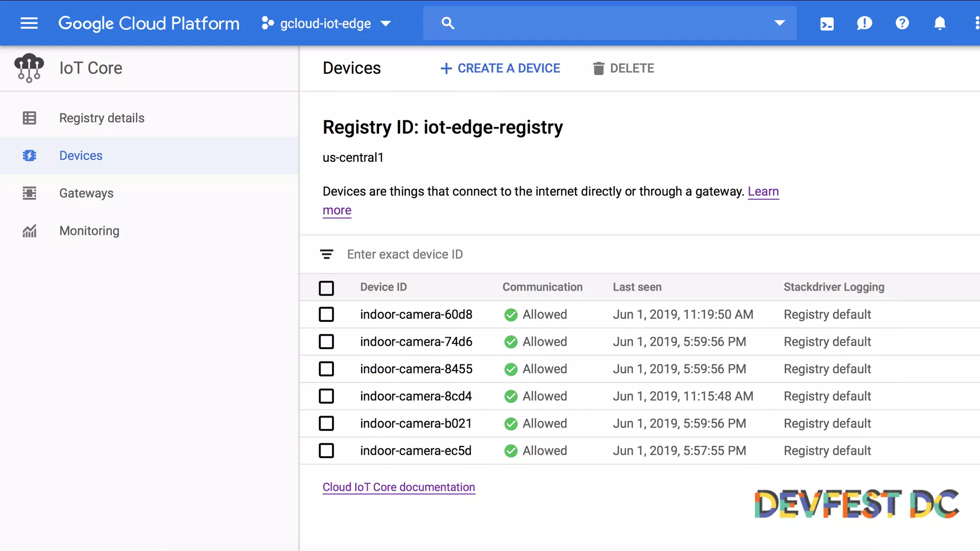Click the IoT Core cloud logo
Image resolution: width=980 pixels, height=551 pixels.
pos(29,68)
